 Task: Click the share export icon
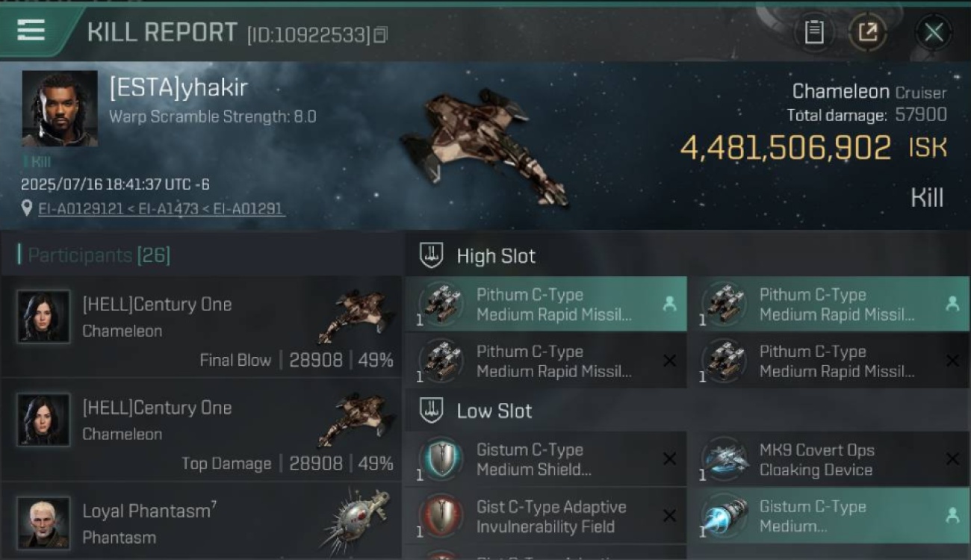point(867,32)
